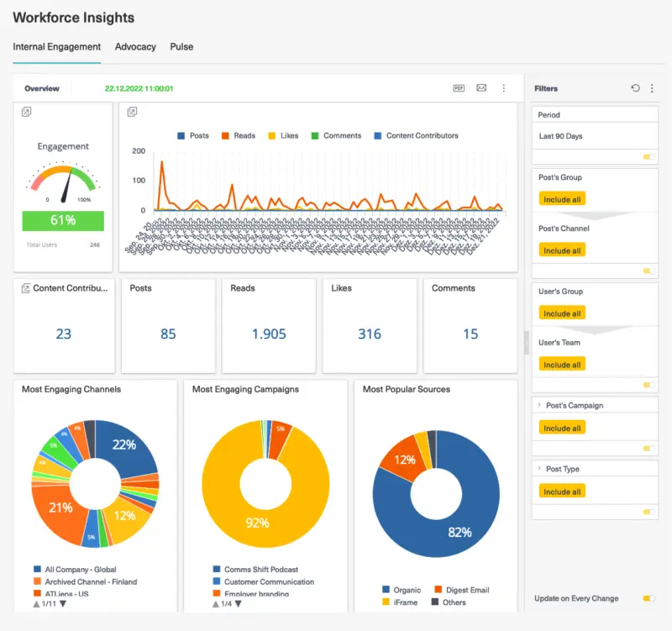Switch to the Advocacy tab
The width and height of the screenshot is (672, 631).
coord(135,47)
